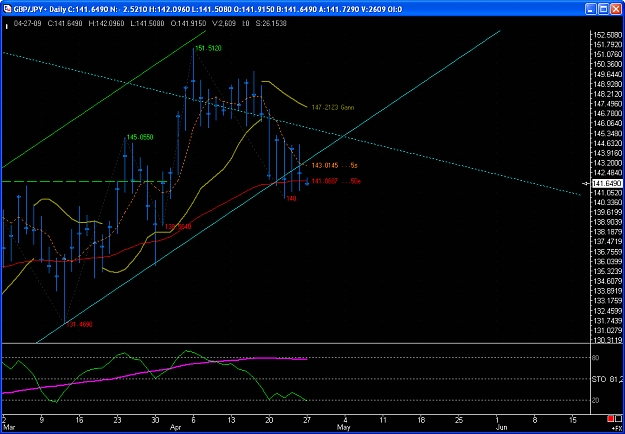The image size is (625, 434).
Task: Click the current price marker 141.6490 on axis
Action: [x=607, y=183]
